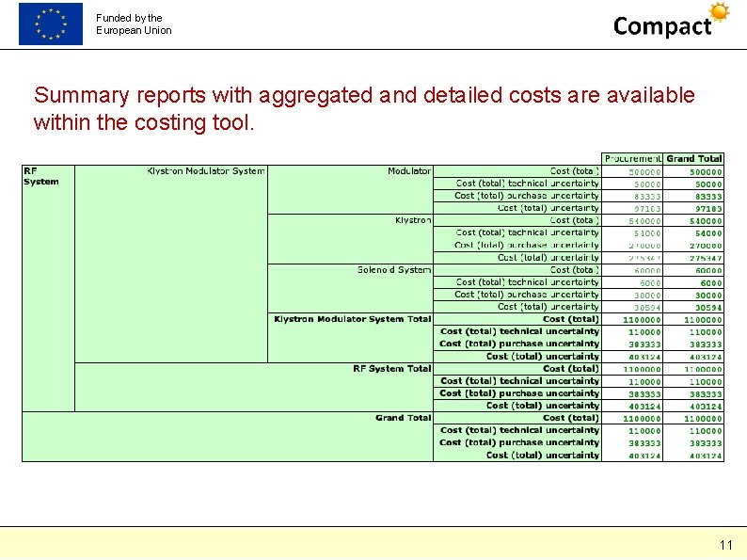Click Procurement value 500000 for Modulator

pyautogui.click(x=644, y=172)
